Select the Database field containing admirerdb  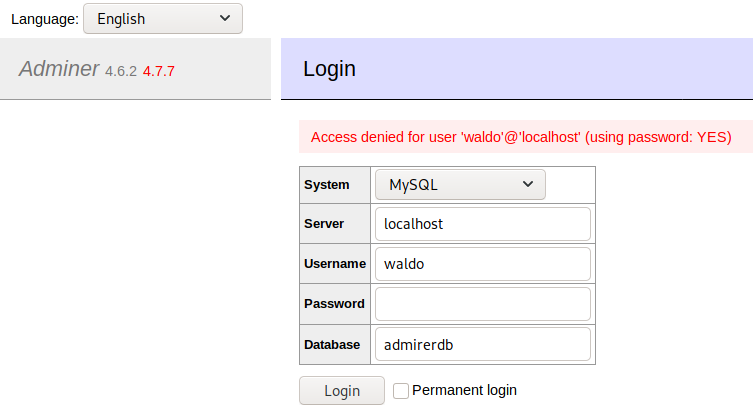pos(482,344)
